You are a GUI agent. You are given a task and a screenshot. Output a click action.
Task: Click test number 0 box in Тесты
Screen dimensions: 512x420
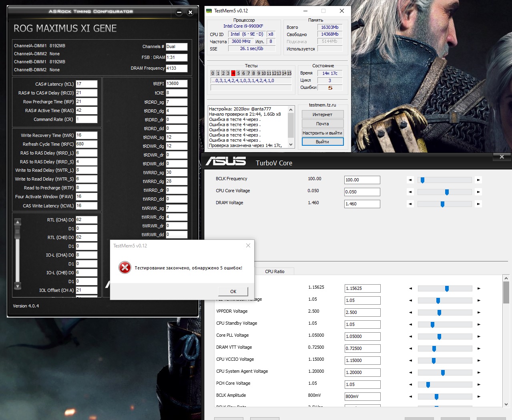[x=213, y=73]
